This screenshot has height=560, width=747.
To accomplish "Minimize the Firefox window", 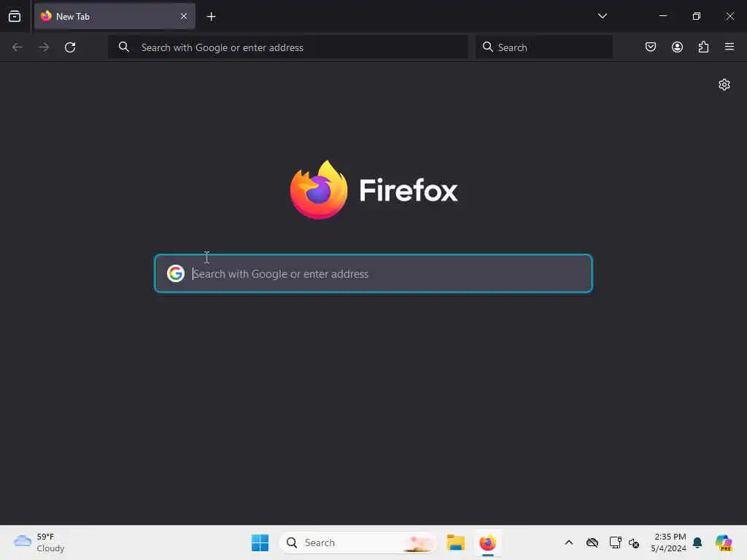I will (x=662, y=16).
